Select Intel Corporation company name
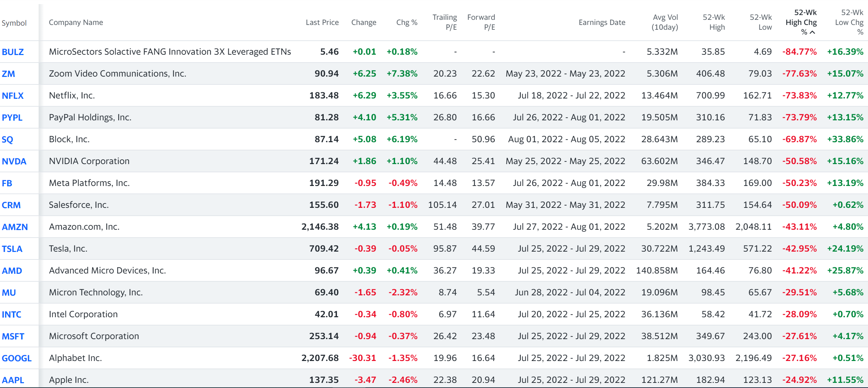868x388 pixels. (x=83, y=314)
